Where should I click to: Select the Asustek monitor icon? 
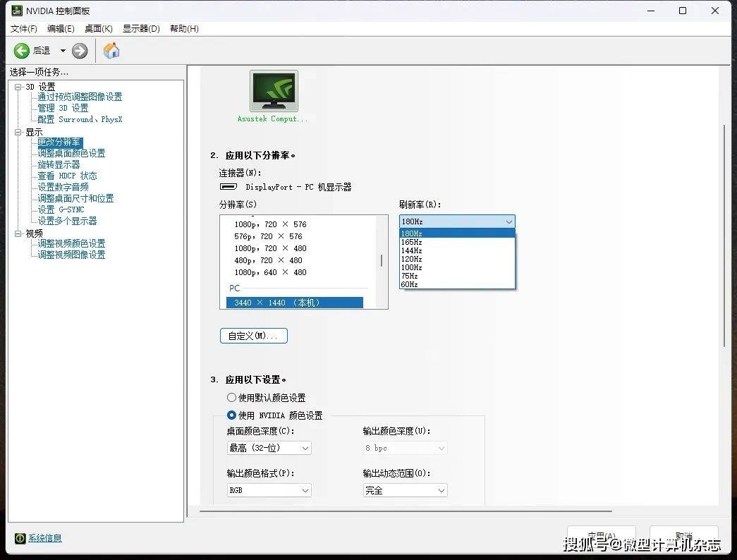274,90
